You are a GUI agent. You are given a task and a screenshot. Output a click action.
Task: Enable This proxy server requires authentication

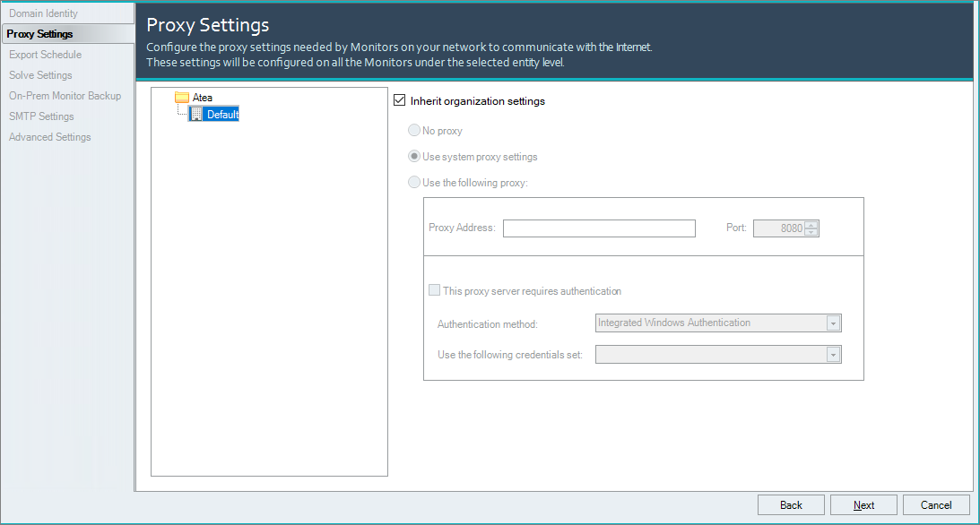point(435,291)
